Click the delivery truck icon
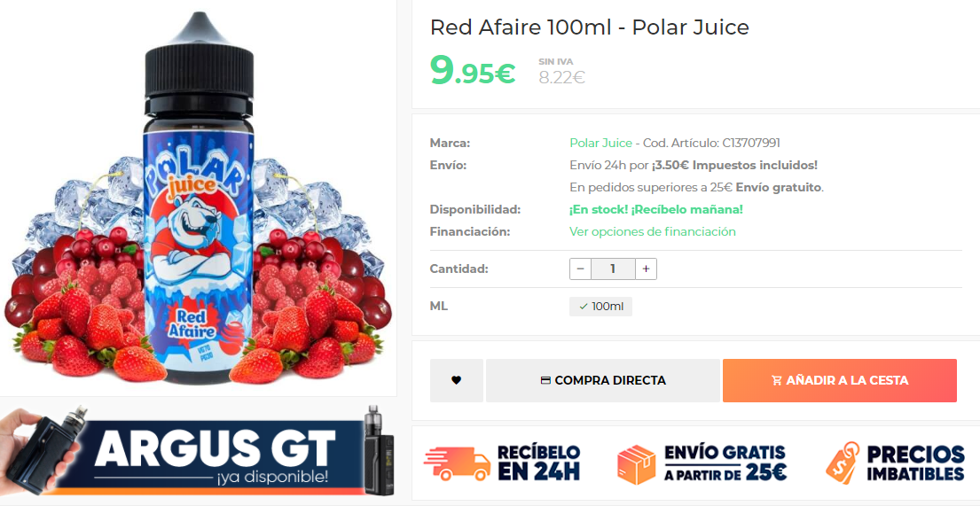This screenshot has height=506, width=980. 457,463
